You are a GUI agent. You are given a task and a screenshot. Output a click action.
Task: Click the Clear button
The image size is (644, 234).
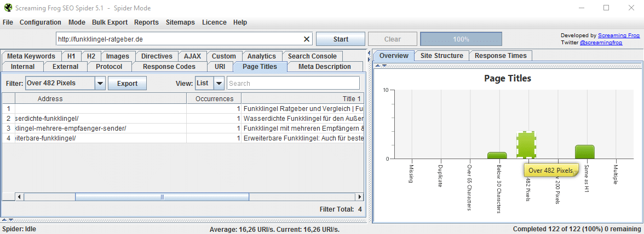tap(392, 39)
